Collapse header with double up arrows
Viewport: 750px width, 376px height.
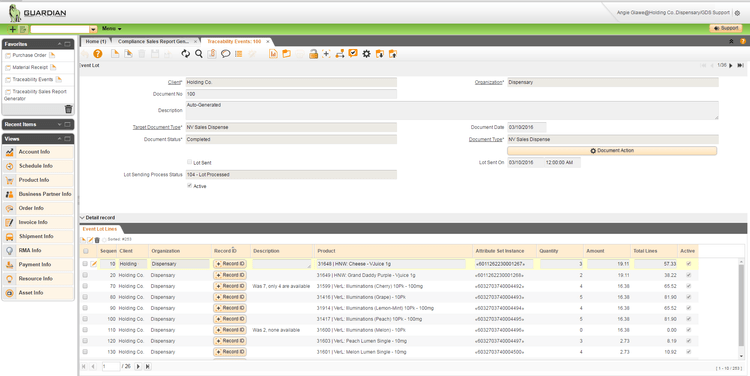(x=731, y=42)
